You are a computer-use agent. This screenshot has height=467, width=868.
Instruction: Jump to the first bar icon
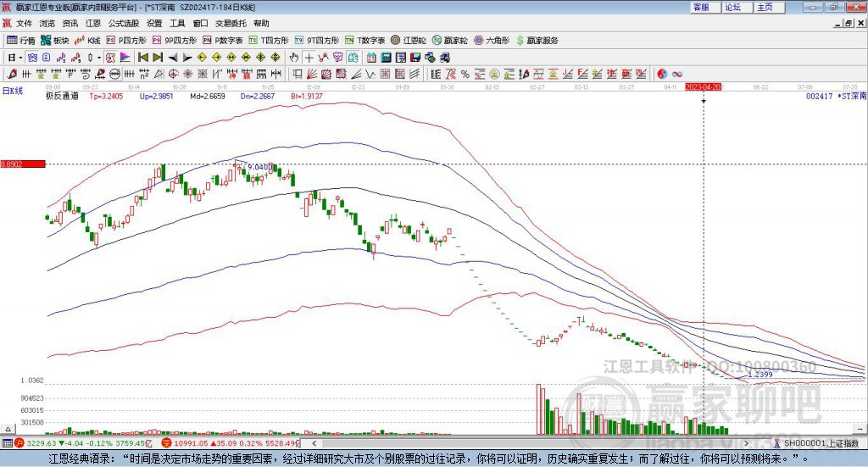pos(142,58)
